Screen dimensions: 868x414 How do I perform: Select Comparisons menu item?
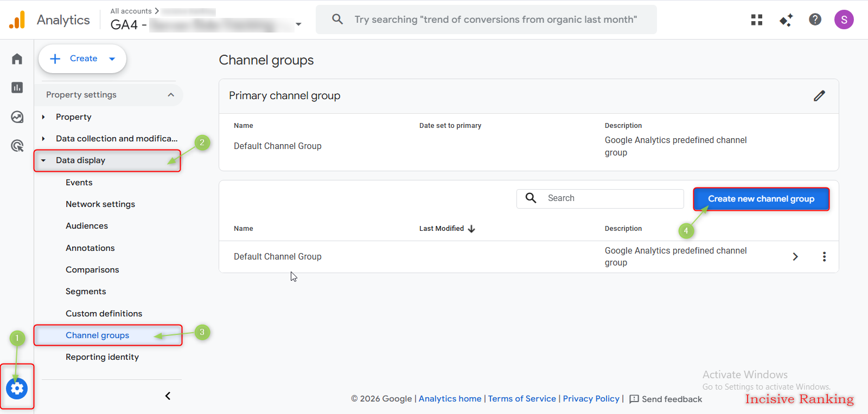pyautogui.click(x=92, y=270)
